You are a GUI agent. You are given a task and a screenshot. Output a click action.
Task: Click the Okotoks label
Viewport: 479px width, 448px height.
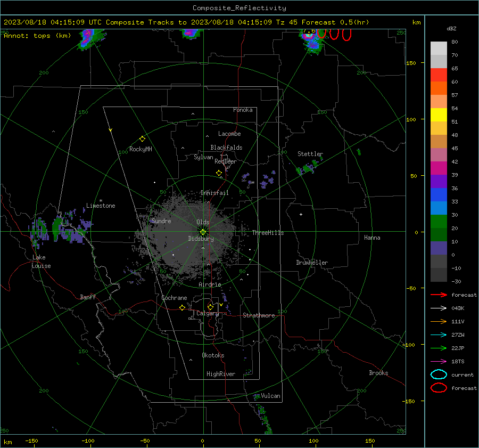213,355
